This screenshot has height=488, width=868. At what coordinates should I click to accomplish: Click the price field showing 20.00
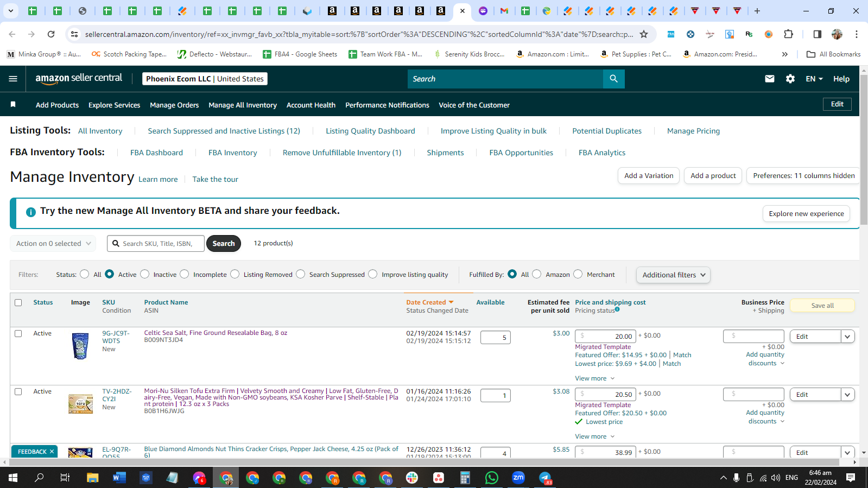[605, 336]
